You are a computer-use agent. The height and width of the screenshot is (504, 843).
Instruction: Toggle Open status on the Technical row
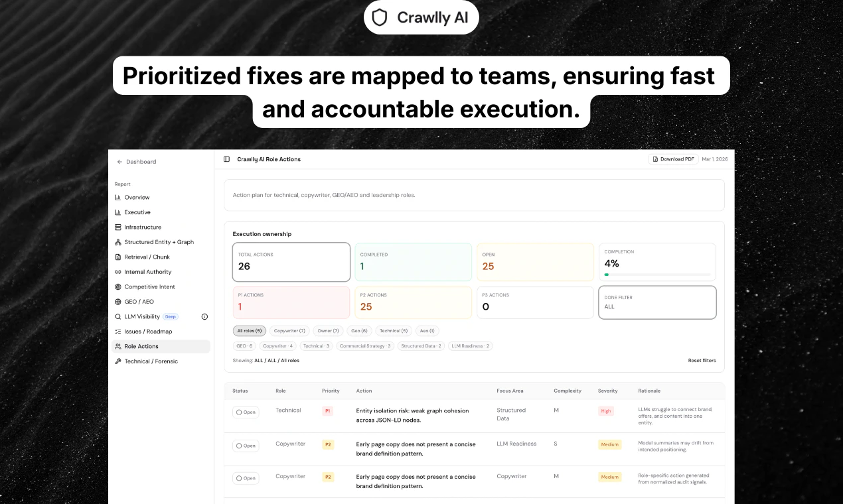pos(246,412)
